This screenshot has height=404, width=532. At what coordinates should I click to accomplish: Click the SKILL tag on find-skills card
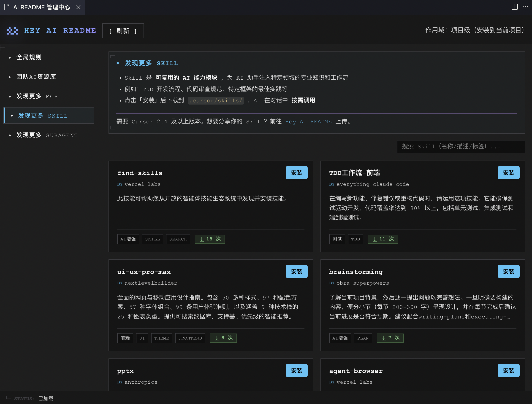click(x=152, y=239)
